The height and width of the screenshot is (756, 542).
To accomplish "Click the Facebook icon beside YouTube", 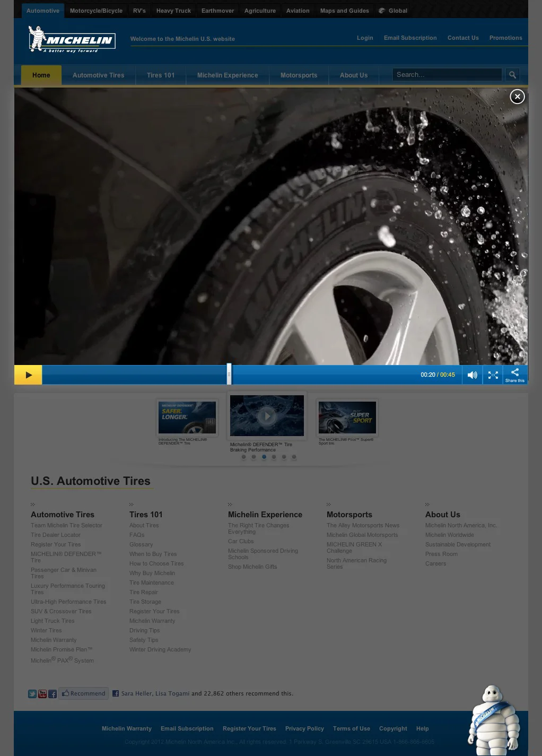I will 53,693.
